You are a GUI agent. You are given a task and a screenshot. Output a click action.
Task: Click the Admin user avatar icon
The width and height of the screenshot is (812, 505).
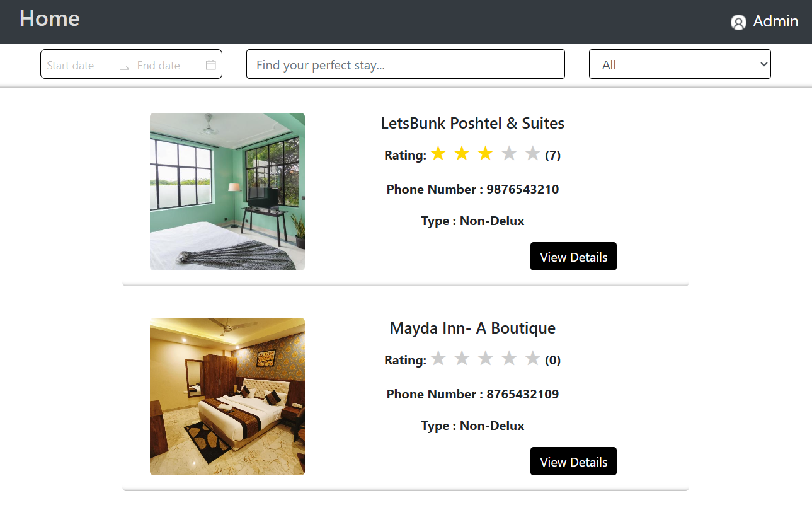[x=738, y=23]
